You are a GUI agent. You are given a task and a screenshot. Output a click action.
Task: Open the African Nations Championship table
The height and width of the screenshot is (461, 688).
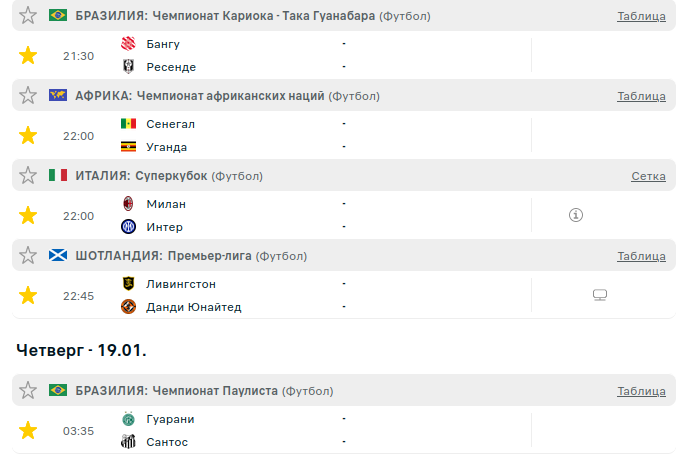click(x=641, y=96)
